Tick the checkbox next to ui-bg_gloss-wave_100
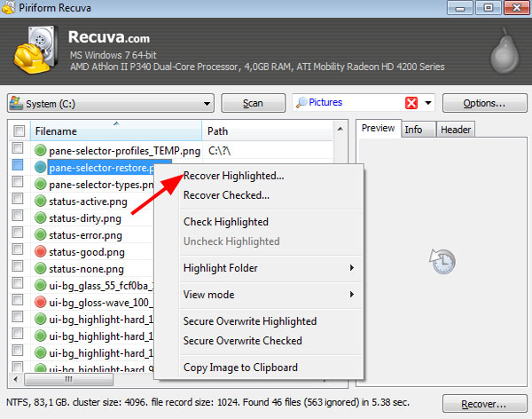 [x=18, y=300]
